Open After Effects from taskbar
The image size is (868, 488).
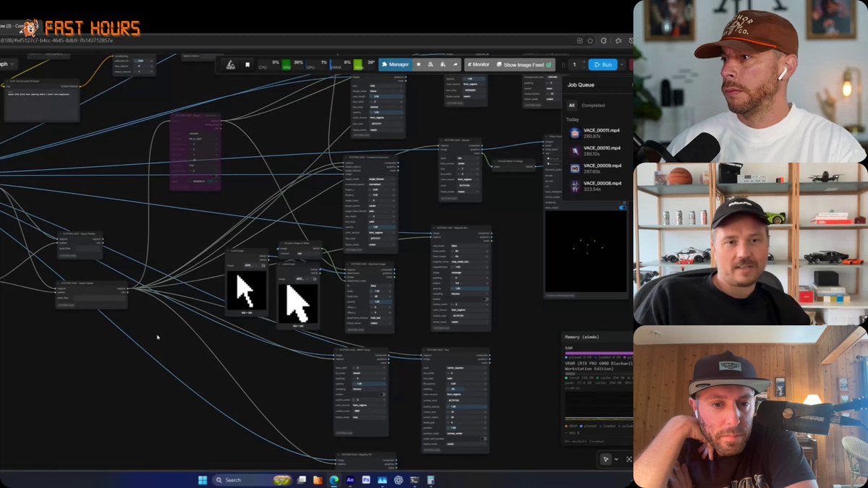(x=350, y=480)
